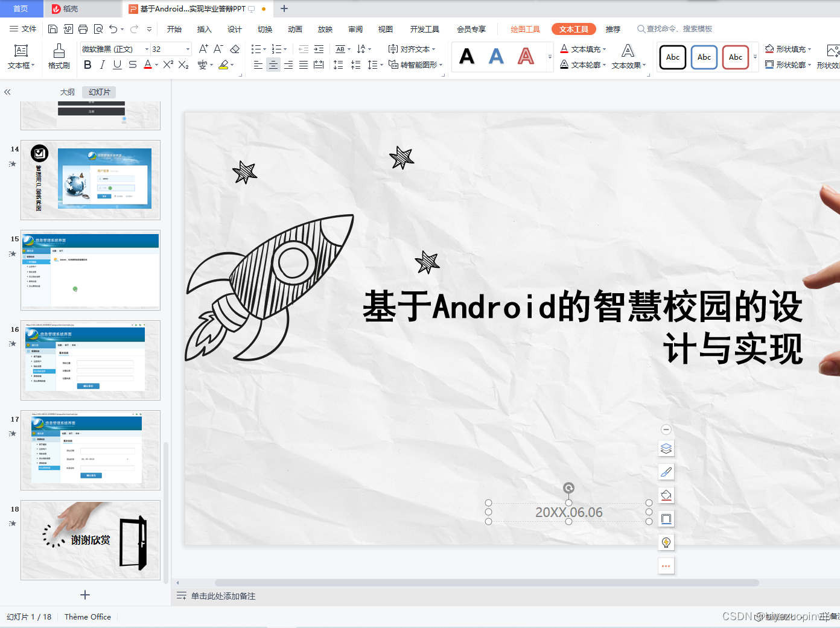The image size is (840, 628).
Task: Switch to the 插入 ribbon tab
Action: click(x=204, y=28)
